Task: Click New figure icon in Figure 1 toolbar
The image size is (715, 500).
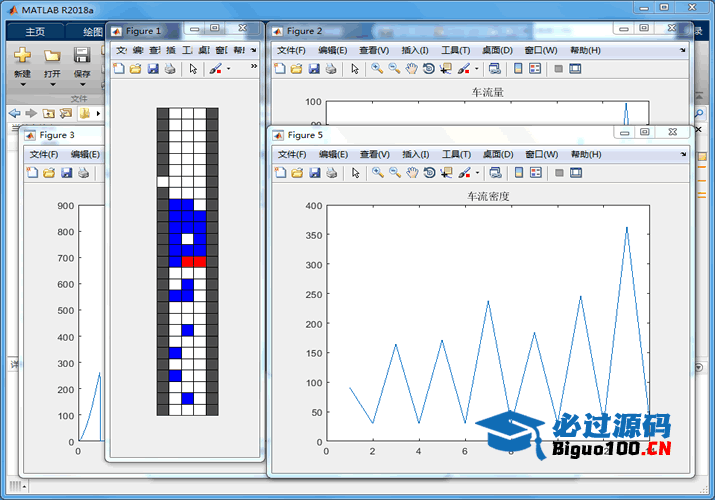Action: [x=119, y=69]
